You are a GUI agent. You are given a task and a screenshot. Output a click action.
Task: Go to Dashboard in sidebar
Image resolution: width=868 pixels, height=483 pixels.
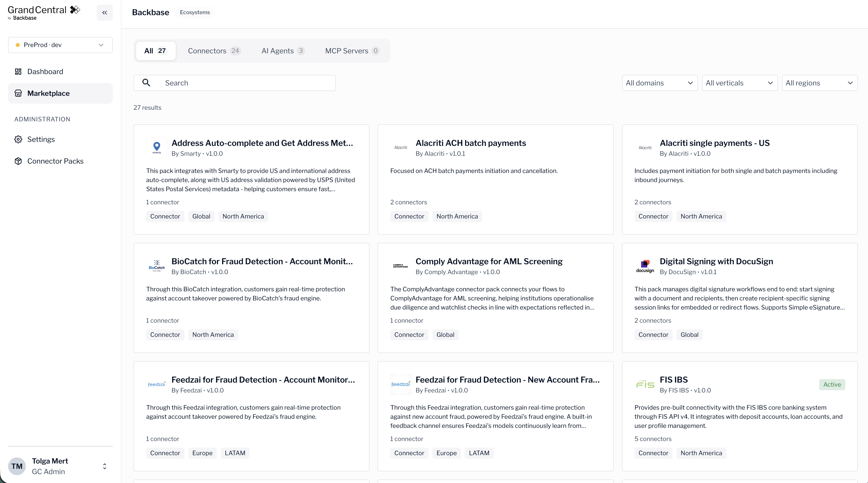click(60, 71)
